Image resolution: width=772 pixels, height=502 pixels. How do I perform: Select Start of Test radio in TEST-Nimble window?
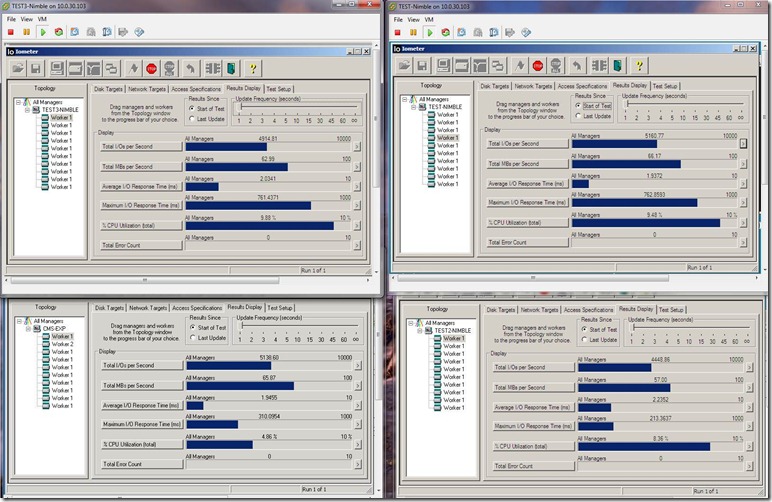coord(578,105)
